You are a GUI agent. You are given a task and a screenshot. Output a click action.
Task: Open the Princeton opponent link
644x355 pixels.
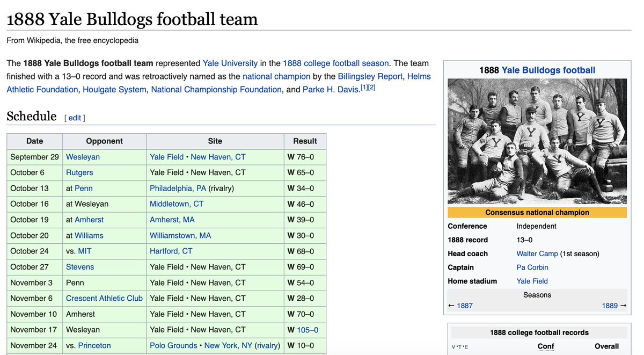94,345
